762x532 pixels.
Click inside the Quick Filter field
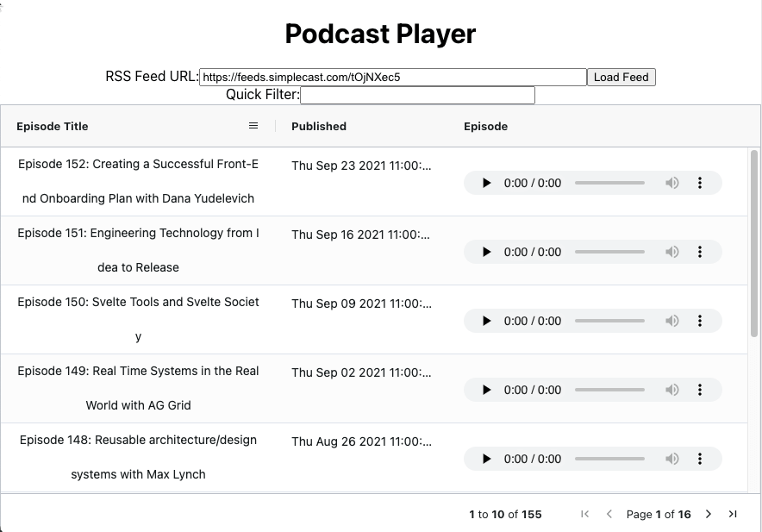417,95
